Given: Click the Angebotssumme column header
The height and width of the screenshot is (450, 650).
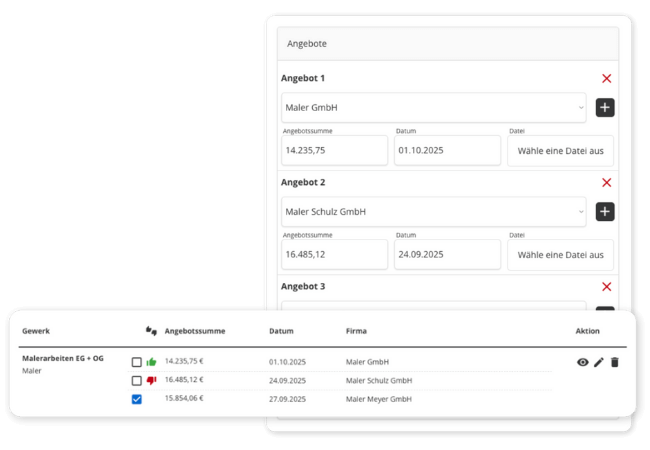Looking at the screenshot, I should [195, 330].
